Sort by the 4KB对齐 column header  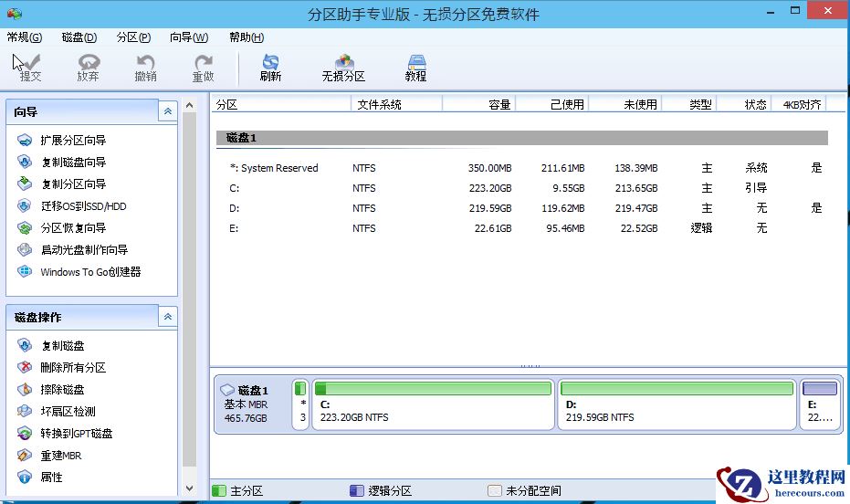point(799,104)
